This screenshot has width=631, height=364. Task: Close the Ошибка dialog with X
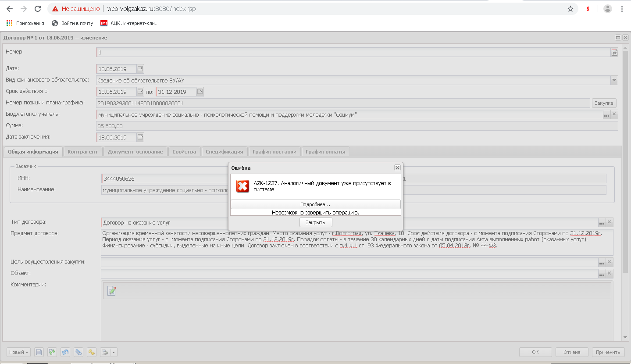(397, 168)
